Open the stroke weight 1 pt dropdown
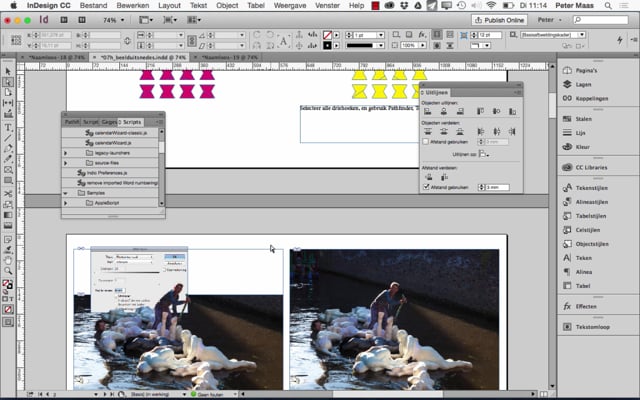The image size is (640, 400). point(380,35)
